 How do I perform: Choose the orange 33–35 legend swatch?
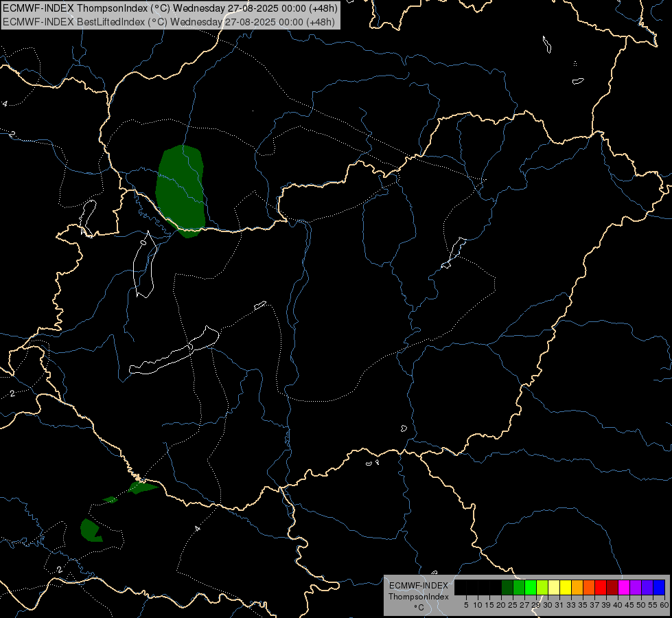click(577, 587)
